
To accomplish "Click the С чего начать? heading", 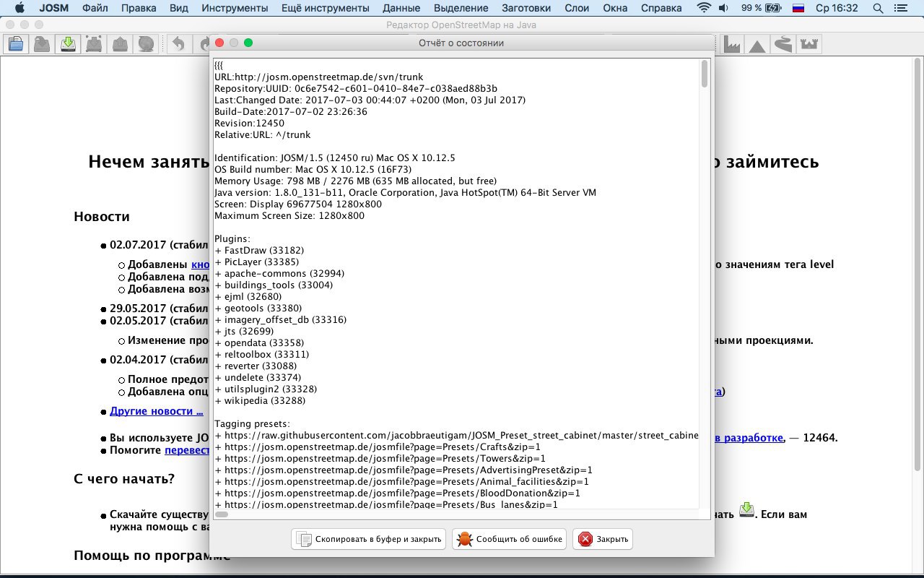I will (124, 479).
